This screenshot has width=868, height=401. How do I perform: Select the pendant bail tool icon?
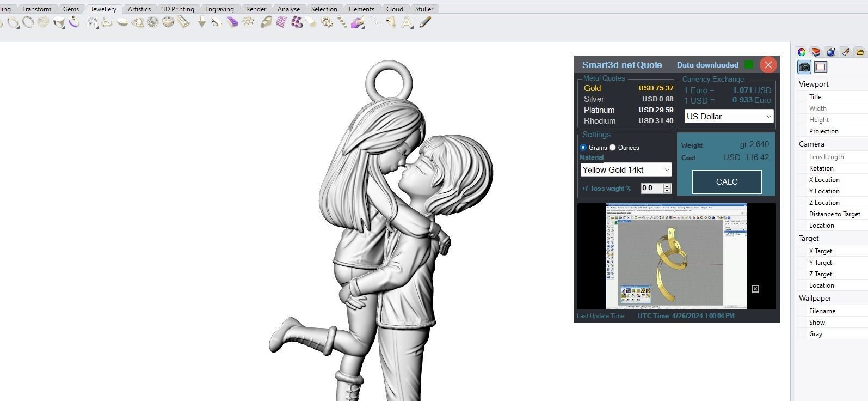(391, 22)
